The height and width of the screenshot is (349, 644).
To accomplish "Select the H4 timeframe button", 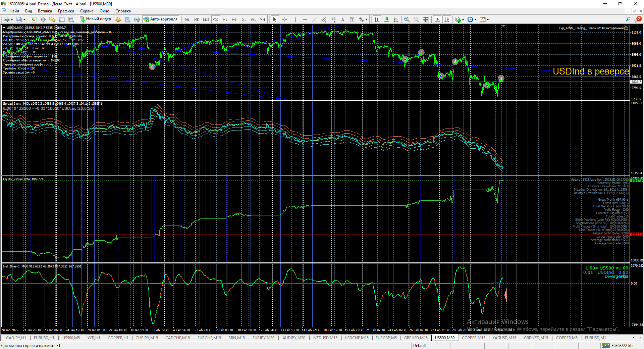I will 234,19.
